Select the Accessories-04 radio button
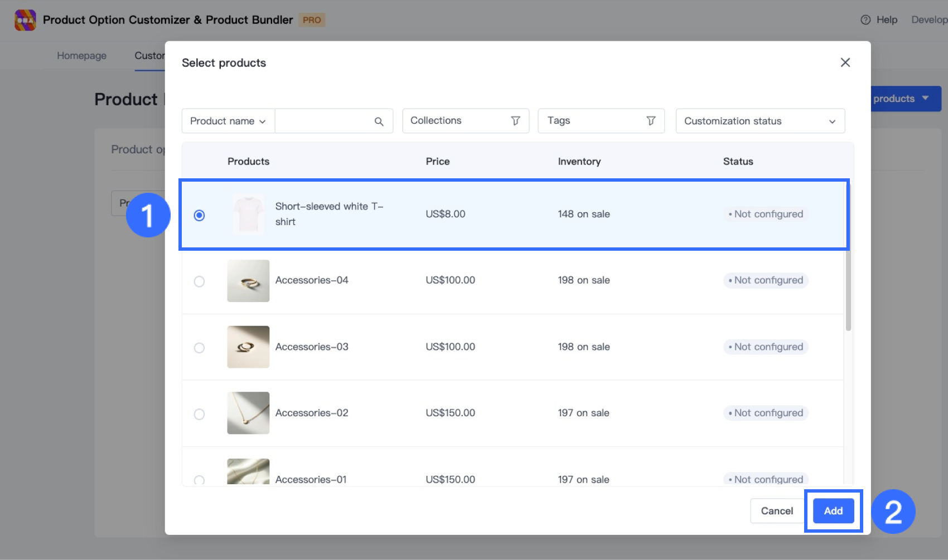 click(x=199, y=281)
